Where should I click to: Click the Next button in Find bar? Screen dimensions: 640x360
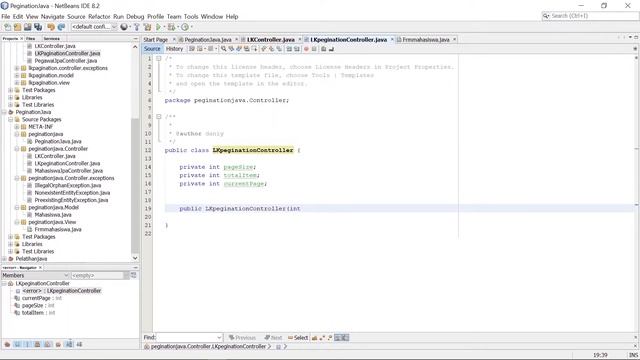(x=273, y=338)
